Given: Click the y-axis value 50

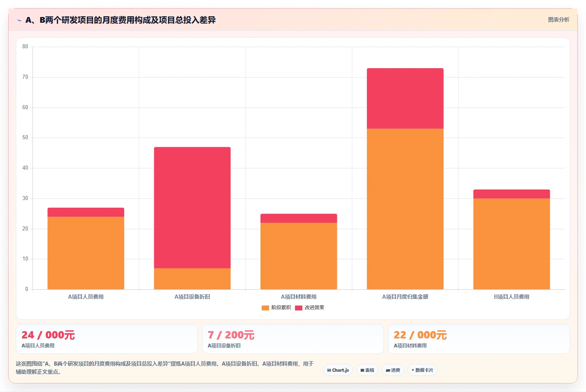Looking at the screenshot, I should (25, 138).
